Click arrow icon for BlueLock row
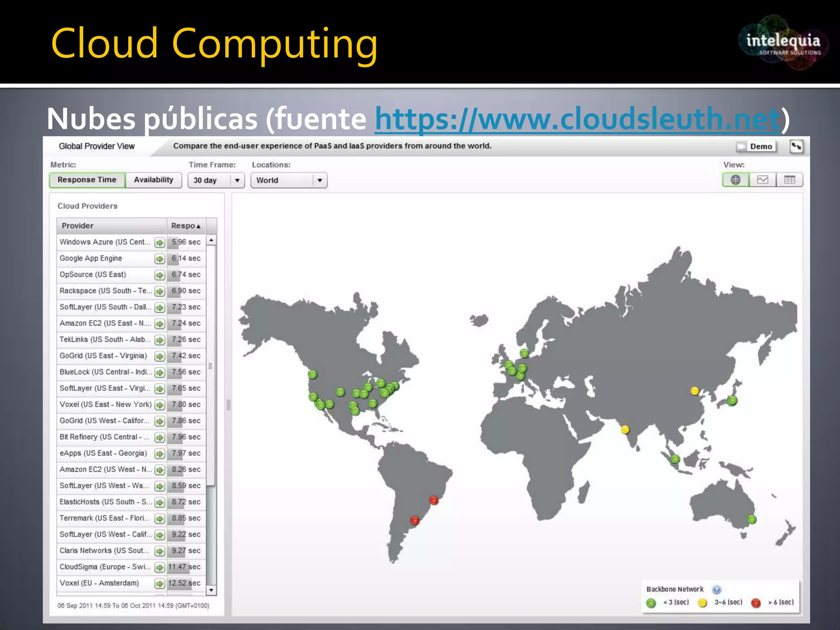 160,372
